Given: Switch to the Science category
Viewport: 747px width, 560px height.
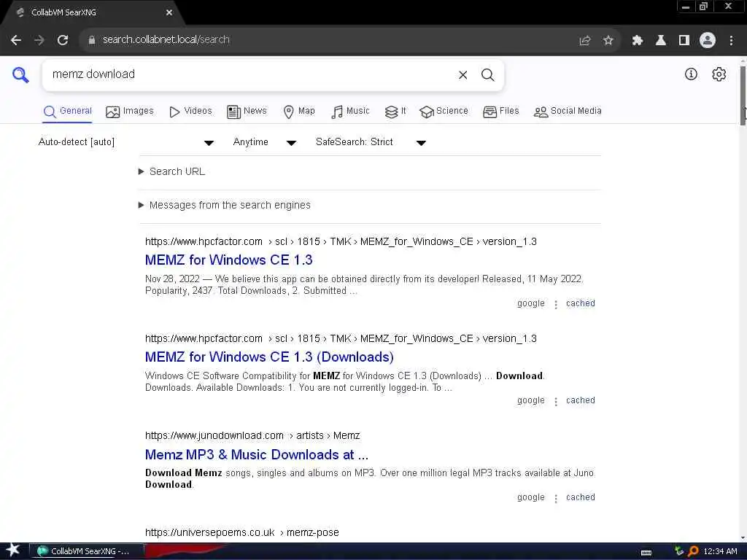Looking at the screenshot, I should click(444, 112).
